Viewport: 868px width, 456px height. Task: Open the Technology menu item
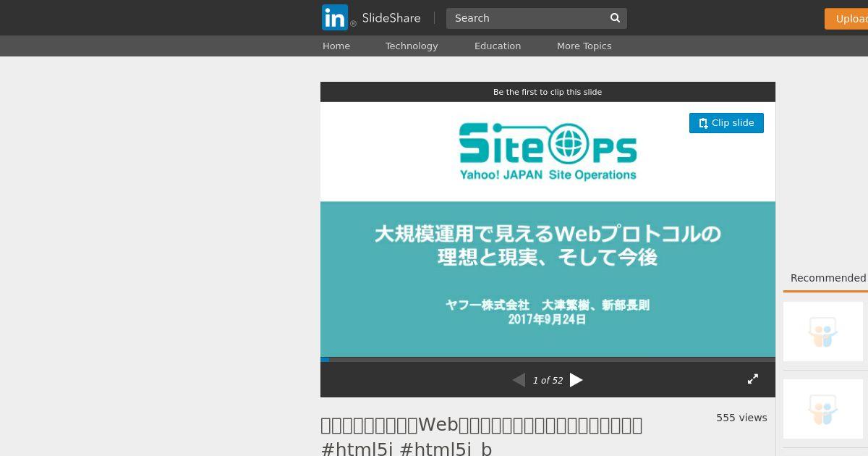pos(412,46)
